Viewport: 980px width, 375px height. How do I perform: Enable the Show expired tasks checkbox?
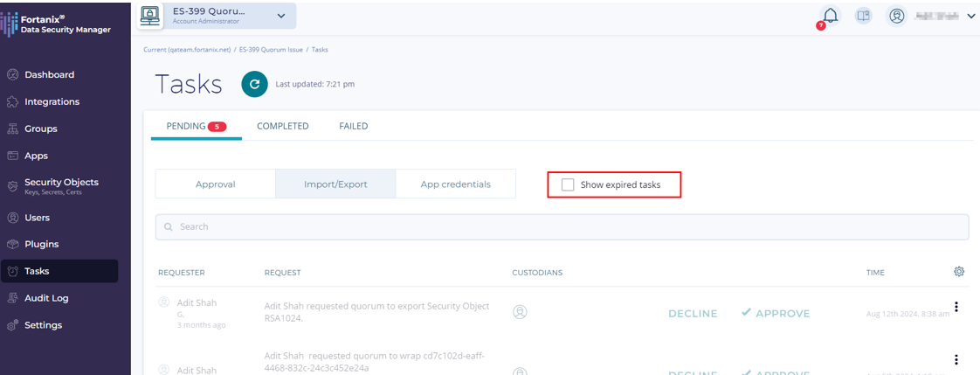(x=568, y=185)
